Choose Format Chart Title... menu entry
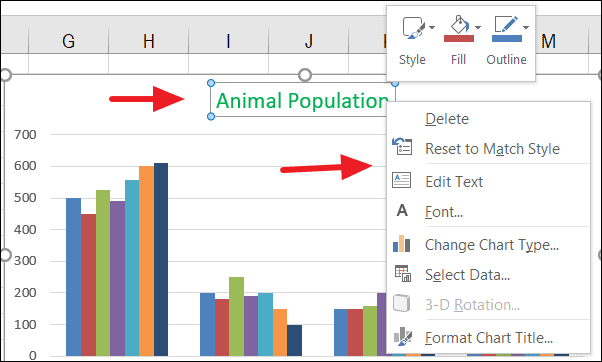Screen dimensions: 602x362 488,338
